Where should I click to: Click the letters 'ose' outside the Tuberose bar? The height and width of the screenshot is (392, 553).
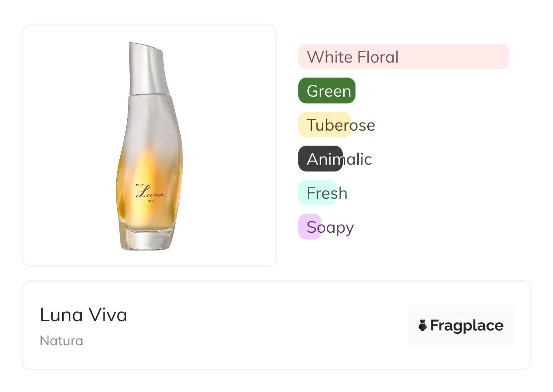[363, 126]
